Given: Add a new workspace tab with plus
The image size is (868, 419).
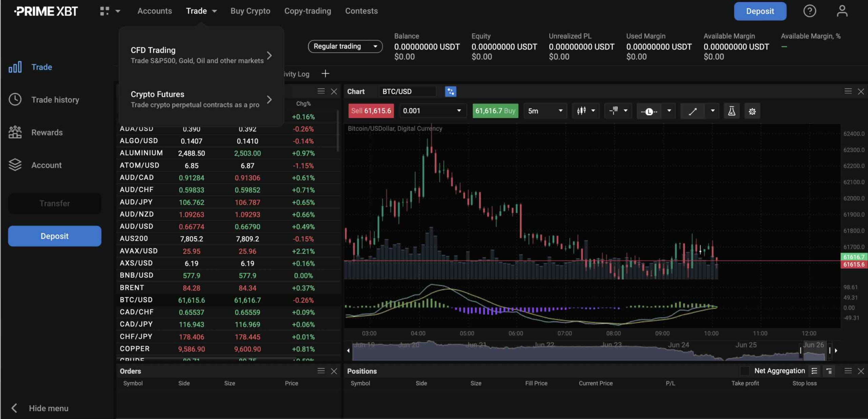Looking at the screenshot, I should [325, 74].
